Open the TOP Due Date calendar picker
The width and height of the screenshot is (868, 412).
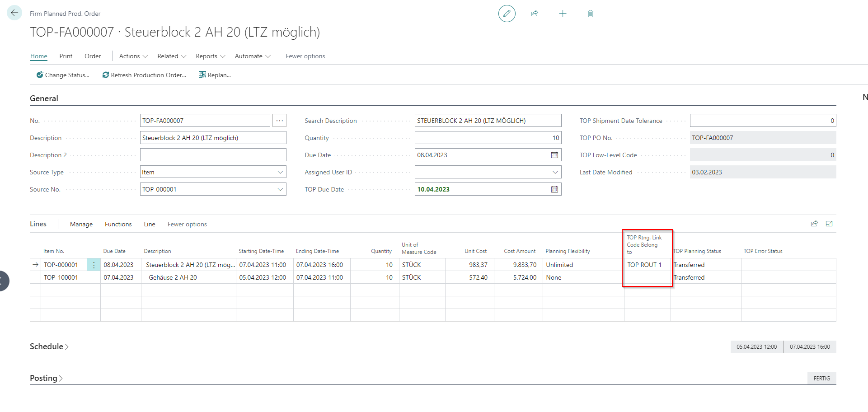click(x=554, y=189)
